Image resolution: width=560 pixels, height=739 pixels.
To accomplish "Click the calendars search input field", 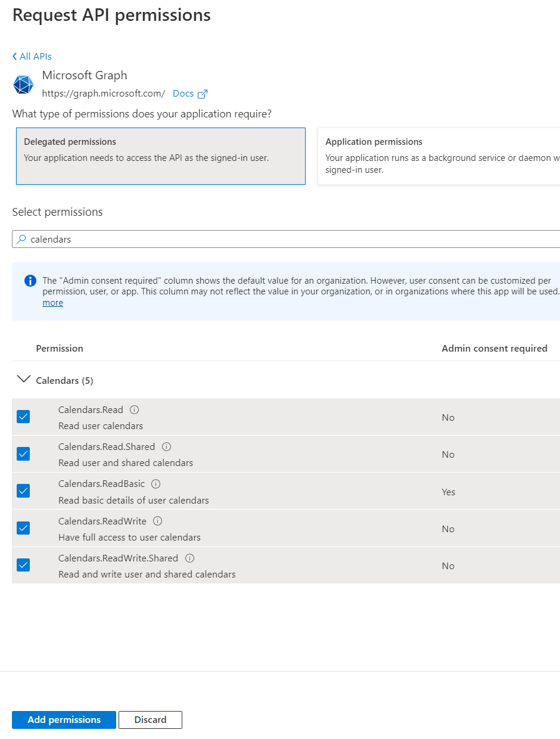I will tap(286, 239).
